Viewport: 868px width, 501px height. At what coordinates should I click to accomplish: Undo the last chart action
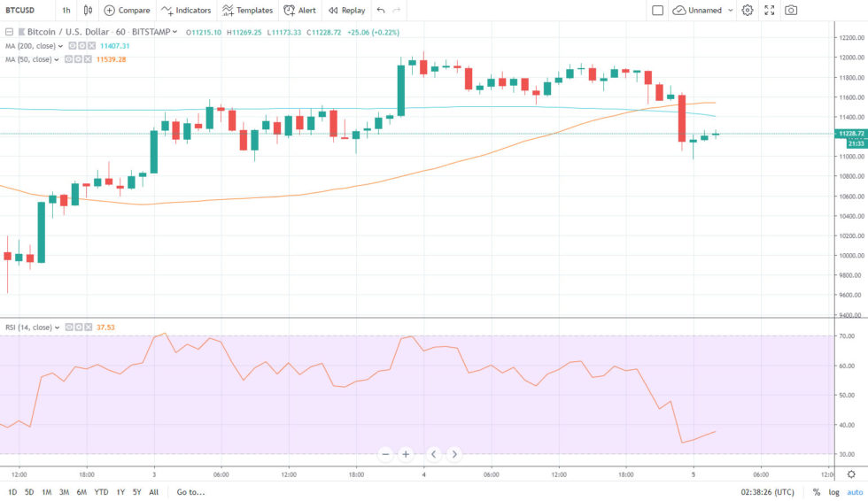(380, 10)
